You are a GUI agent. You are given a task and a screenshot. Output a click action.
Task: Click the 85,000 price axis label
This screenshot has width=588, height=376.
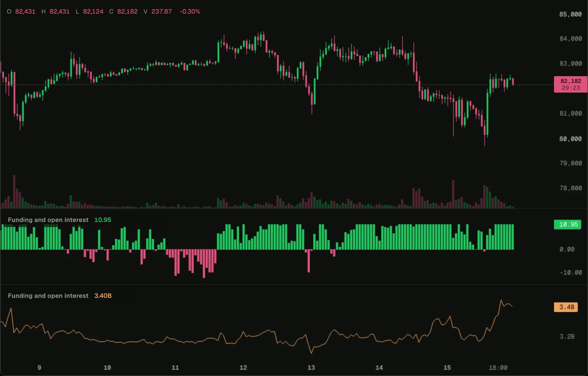[x=570, y=14]
